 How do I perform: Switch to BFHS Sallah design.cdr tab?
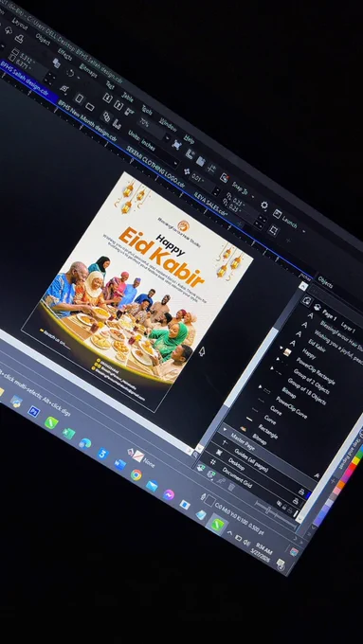pyautogui.click(x=25, y=78)
